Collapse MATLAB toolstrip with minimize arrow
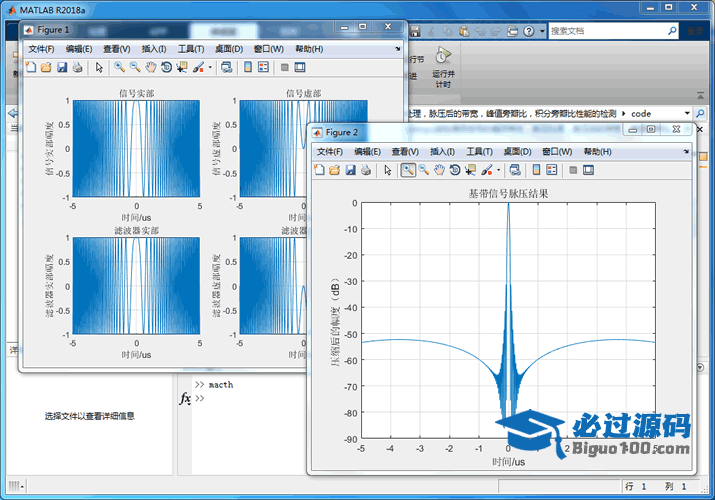The width and height of the screenshot is (715, 500). coord(700,95)
